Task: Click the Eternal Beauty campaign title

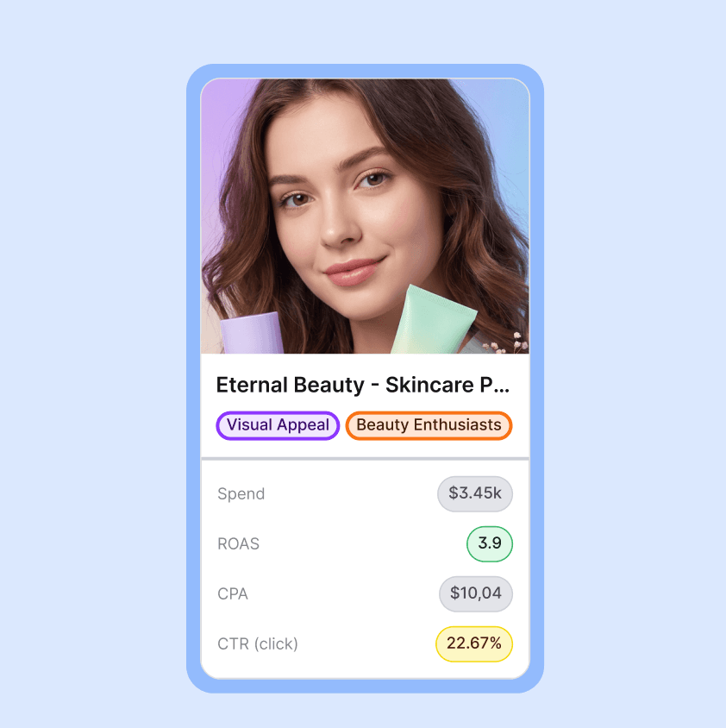Action: [x=362, y=385]
